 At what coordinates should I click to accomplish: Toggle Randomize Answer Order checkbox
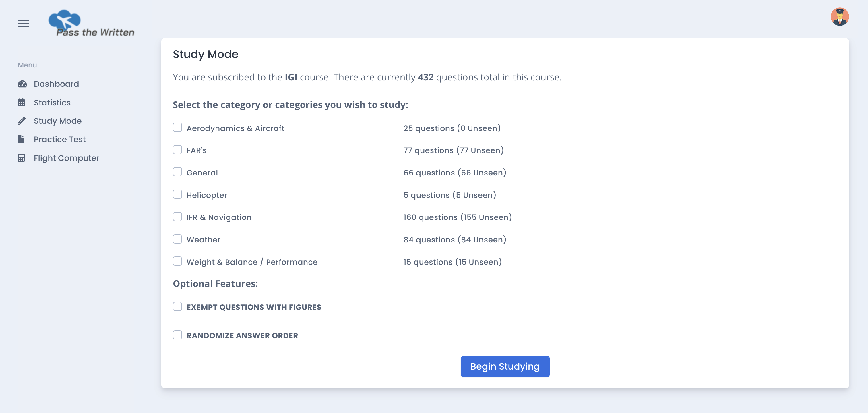click(x=177, y=335)
